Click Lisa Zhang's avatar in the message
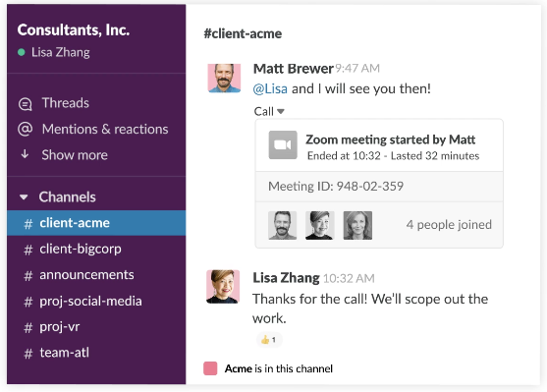Screen dimensions: 547x392 pyautogui.click(x=223, y=287)
